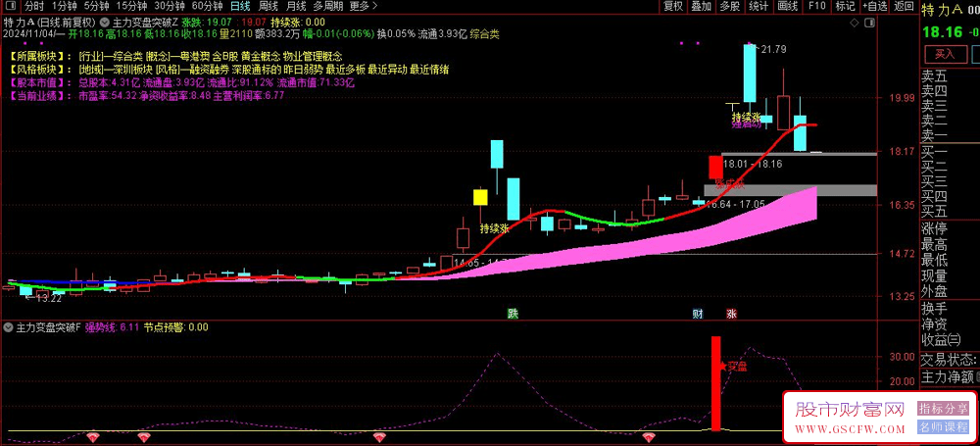Click the 叠加 overlay button
This screenshot has width=980, height=446.
coord(701,6)
